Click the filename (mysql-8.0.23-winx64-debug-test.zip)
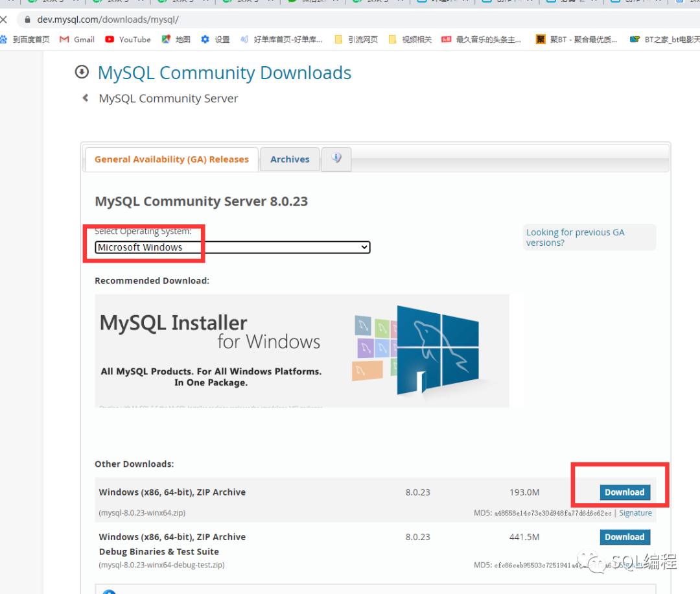The width and height of the screenshot is (700, 594). 161,565
